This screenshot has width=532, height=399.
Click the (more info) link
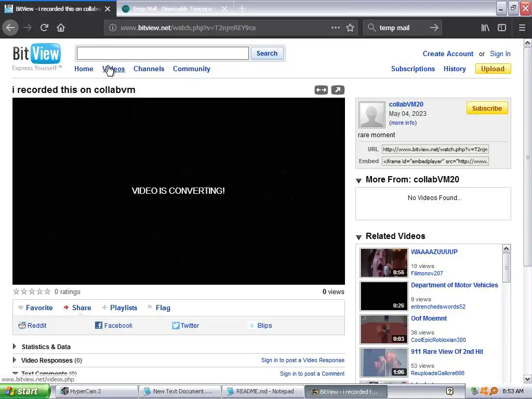point(403,123)
